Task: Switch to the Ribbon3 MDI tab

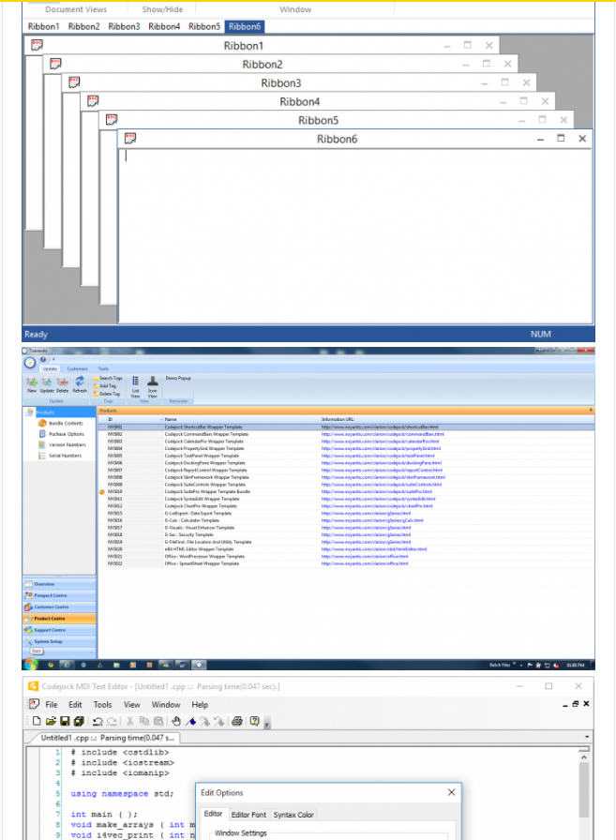Action: [124, 26]
